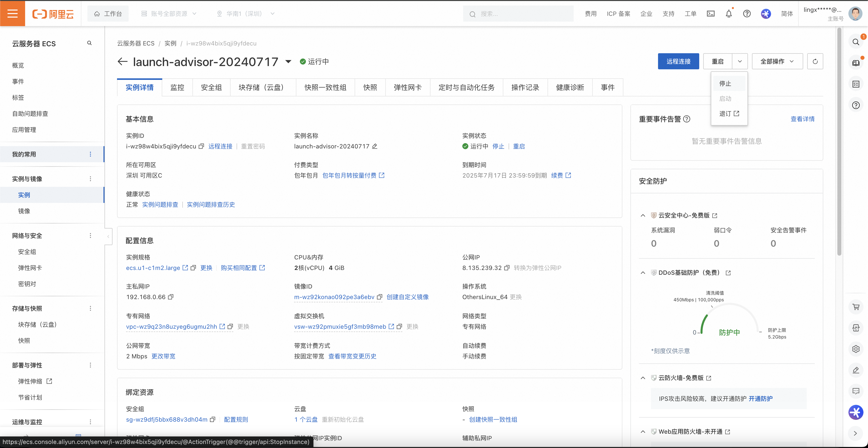Click the top search input field
868x448 pixels.
point(518,14)
